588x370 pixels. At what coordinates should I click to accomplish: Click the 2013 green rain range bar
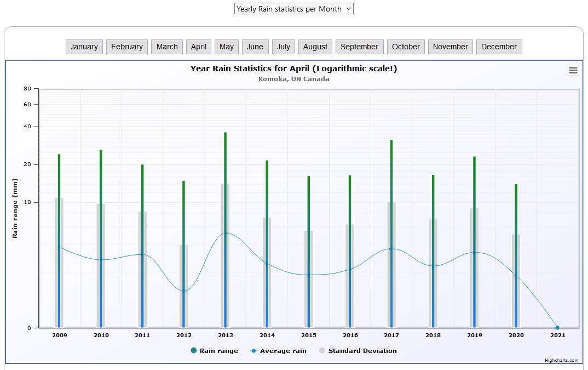pyautogui.click(x=225, y=159)
